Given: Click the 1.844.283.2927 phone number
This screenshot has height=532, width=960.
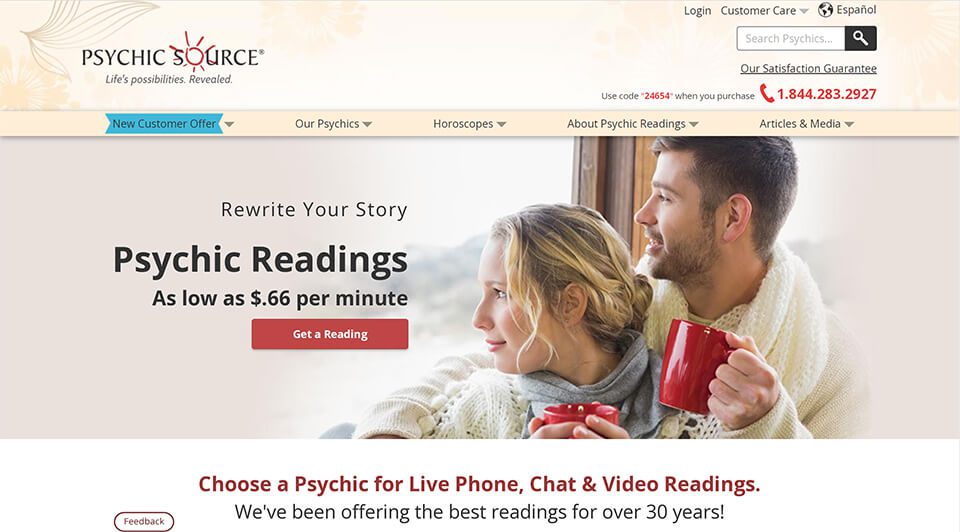Looking at the screenshot, I should pos(827,94).
